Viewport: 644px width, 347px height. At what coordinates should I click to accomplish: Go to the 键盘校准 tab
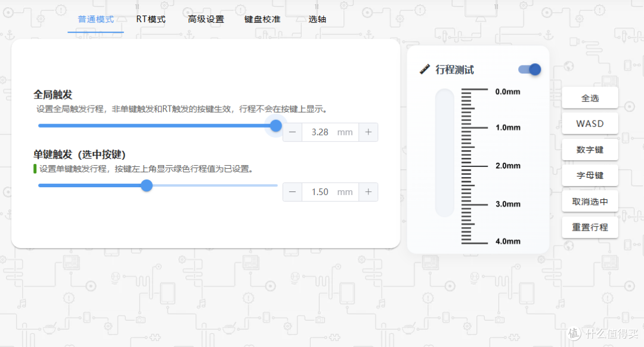click(262, 19)
